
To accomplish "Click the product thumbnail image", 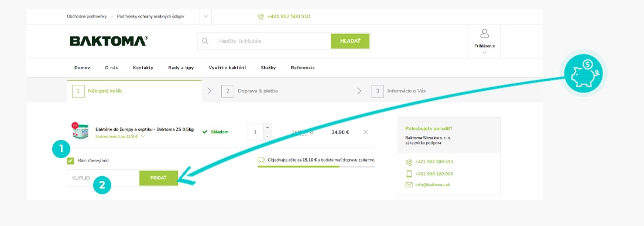I will [x=80, y=132].
